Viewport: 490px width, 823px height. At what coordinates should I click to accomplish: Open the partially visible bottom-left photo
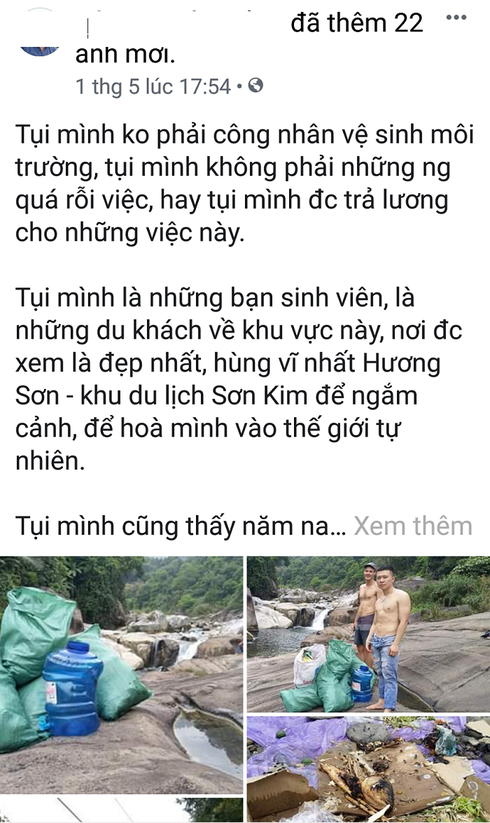coord(121,810)
